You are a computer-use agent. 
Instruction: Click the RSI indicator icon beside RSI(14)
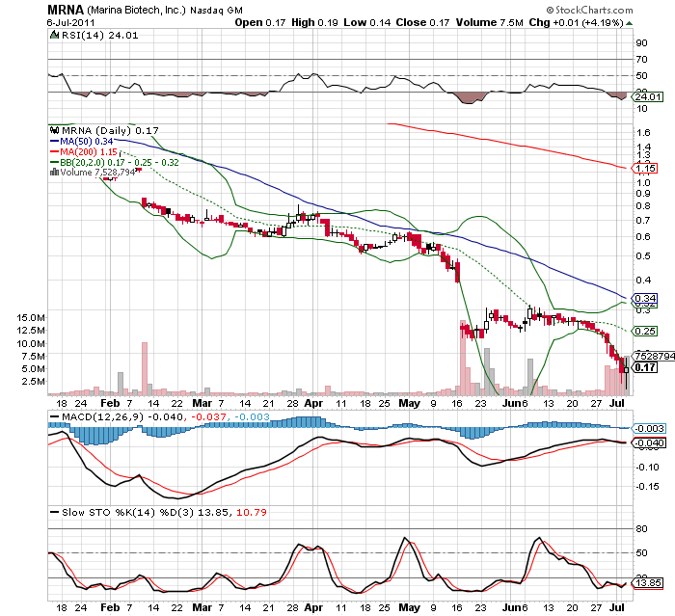[x=54, y=35]
